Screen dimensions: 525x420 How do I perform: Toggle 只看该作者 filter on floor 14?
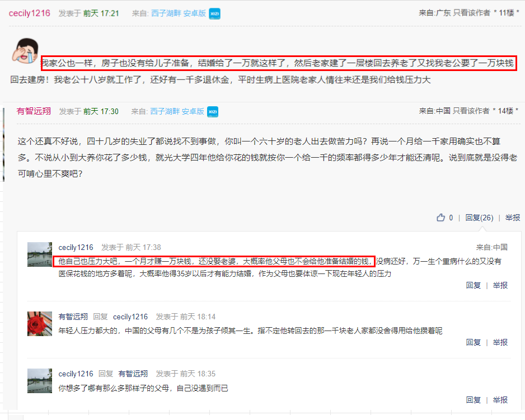click(471, 111)
